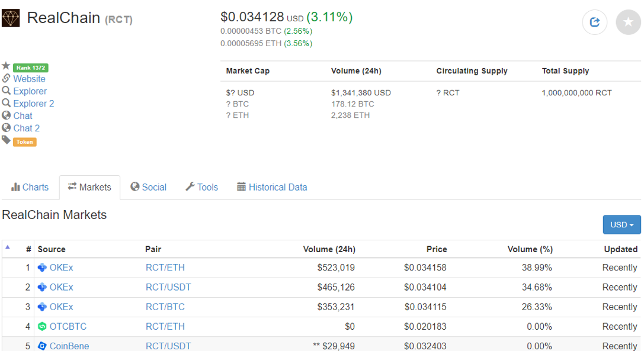The height and width of the screenshot is (351, 644).
Task: Click the OKEx logo in RCT/ETH row
Action: click(x=42, y=268)
